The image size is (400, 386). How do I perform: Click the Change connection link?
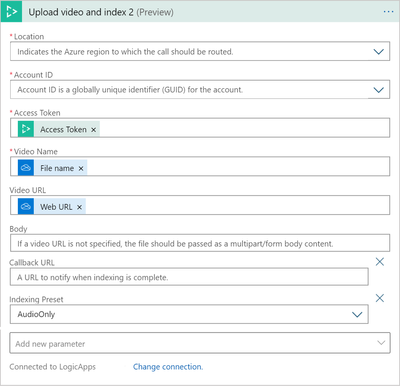(168, 367)
